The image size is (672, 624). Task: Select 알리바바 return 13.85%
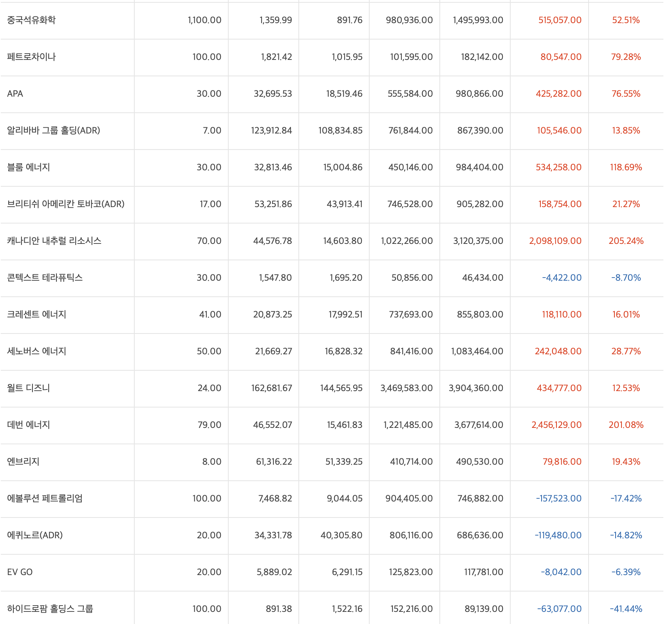point(626,130)
